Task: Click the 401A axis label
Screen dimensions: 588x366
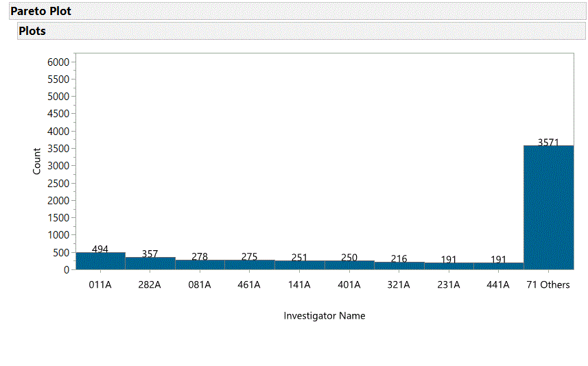Action: click(x=349, y=284)
